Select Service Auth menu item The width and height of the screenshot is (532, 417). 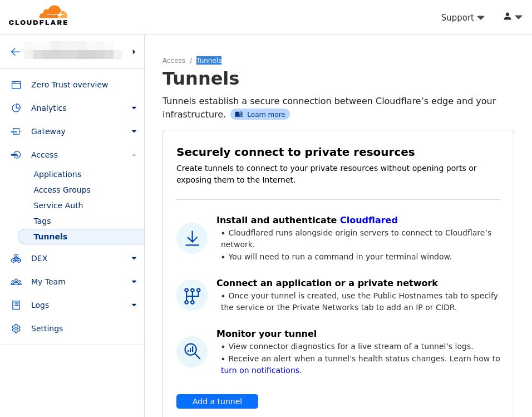point(58,205)
